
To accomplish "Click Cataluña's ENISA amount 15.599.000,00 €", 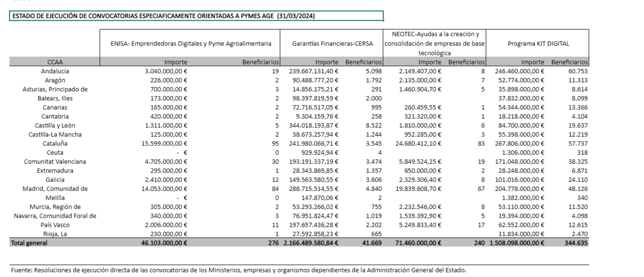I will [166, 144].
